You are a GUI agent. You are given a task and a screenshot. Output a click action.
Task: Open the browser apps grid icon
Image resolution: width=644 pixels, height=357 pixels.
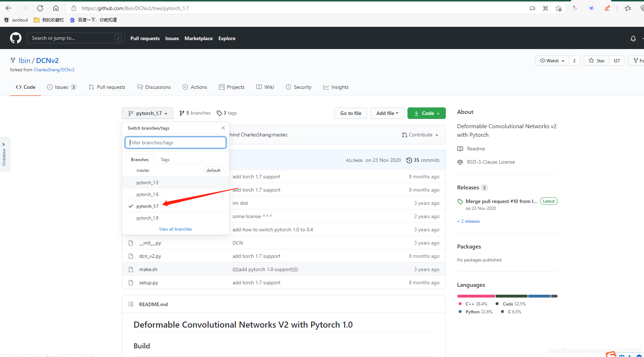coord(545,8)
